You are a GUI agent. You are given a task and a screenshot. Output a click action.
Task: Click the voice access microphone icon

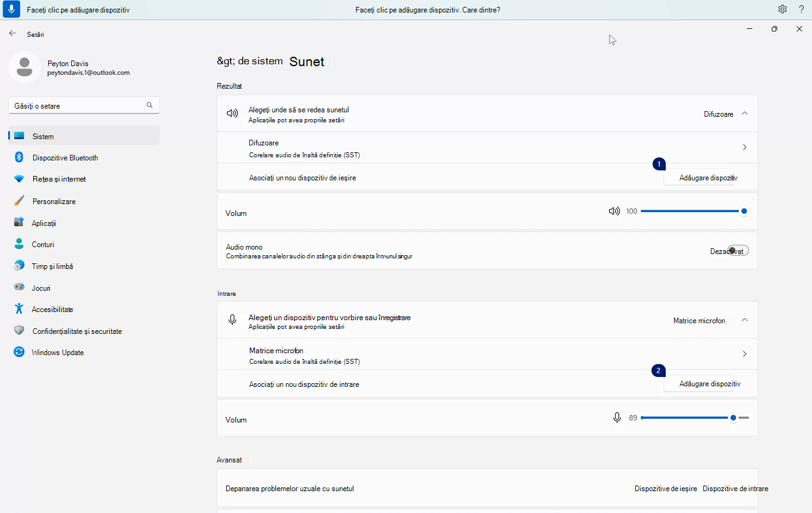(x=11, y=9)
